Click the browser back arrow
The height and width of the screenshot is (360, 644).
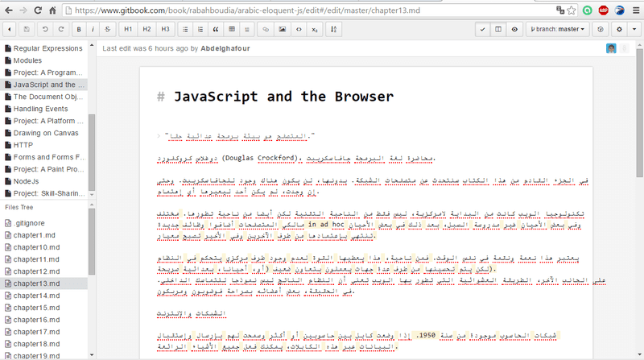tap(8, 10)
